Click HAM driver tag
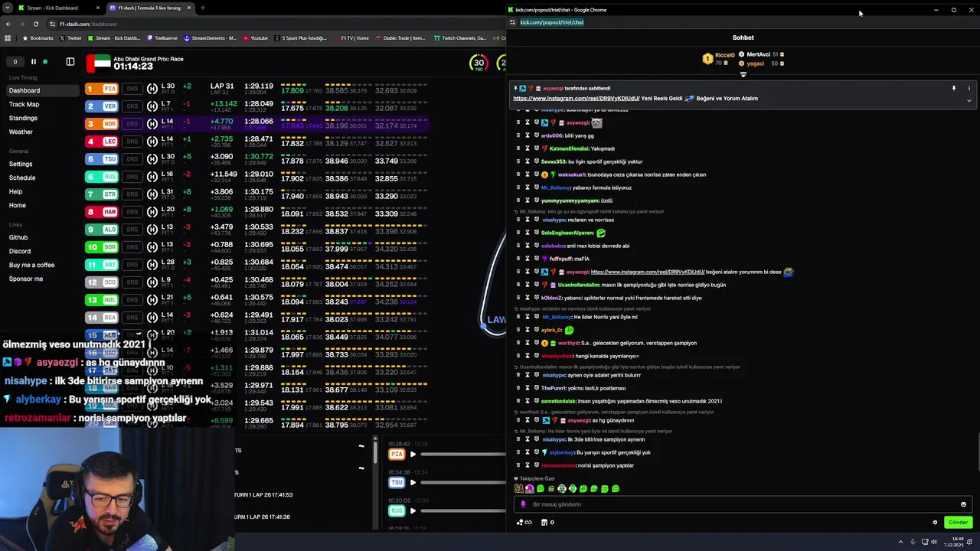 (x=102, y=212)
